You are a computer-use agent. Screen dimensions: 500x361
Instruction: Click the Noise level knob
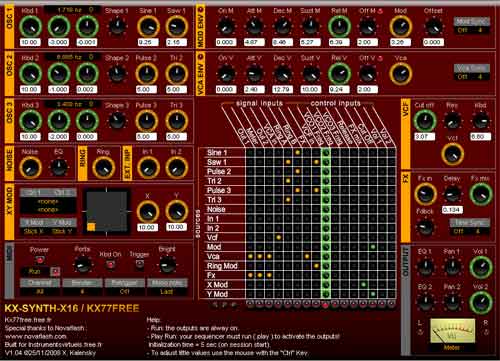(x=30, y=168)
